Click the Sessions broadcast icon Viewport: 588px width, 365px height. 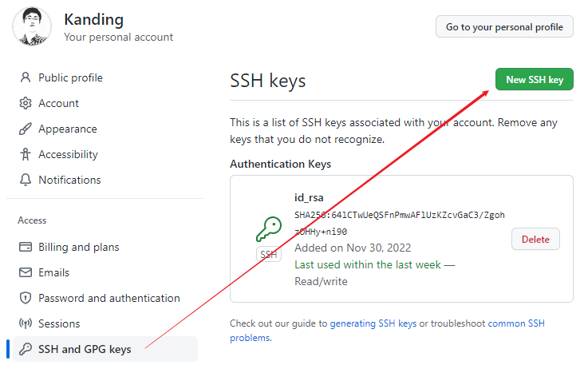(x=25, y=323)
